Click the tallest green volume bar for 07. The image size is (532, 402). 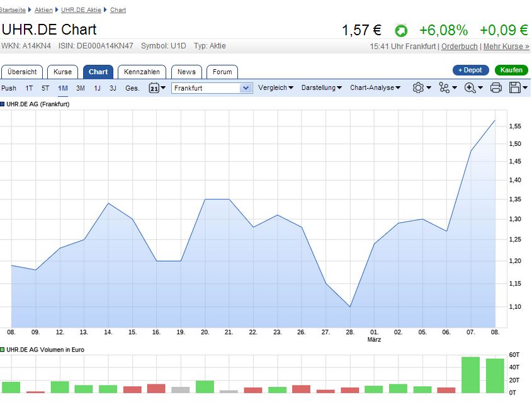[470, 374]
